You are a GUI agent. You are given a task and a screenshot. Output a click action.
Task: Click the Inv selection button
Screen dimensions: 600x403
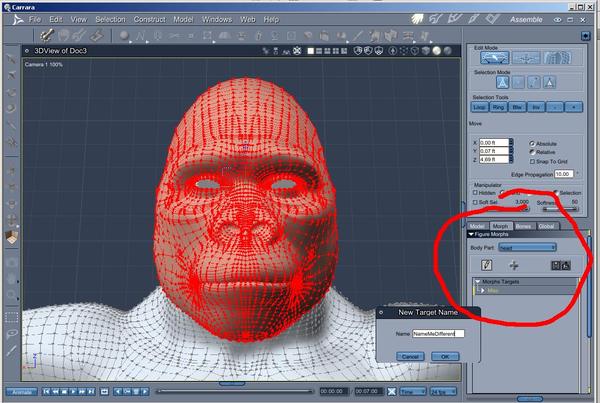click(x=536, y=107)
